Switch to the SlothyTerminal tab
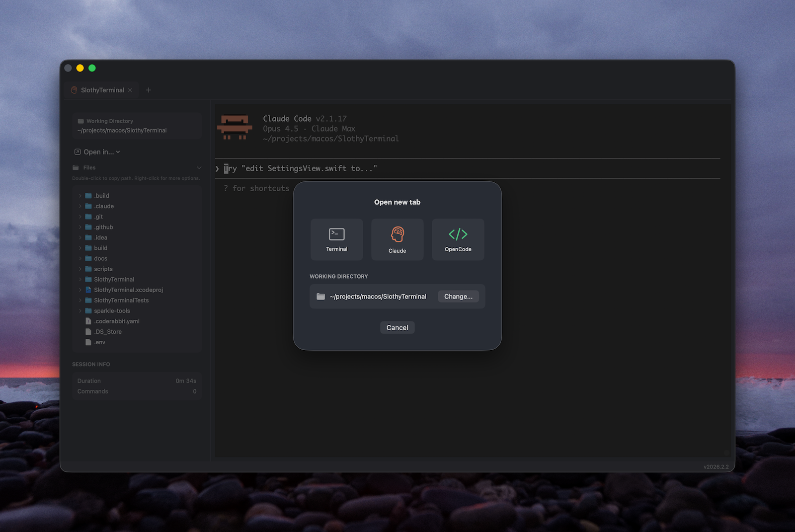The image size is (795, 532). point(102,90)
